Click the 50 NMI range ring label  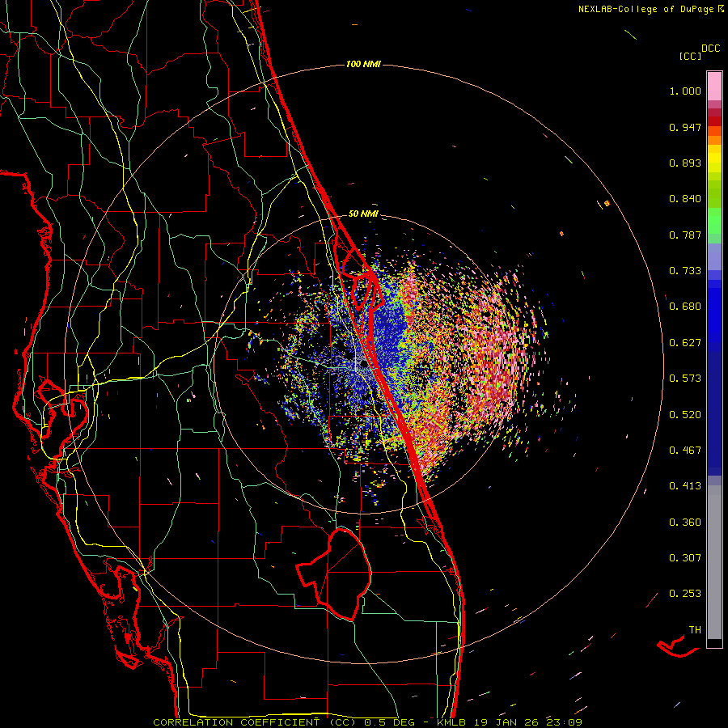click(363, 214)
